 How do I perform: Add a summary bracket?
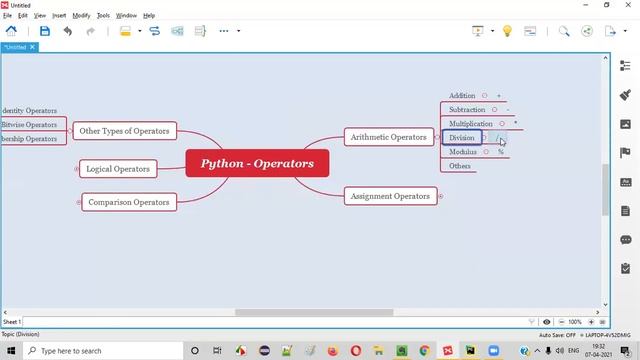[x=200, y=31]
